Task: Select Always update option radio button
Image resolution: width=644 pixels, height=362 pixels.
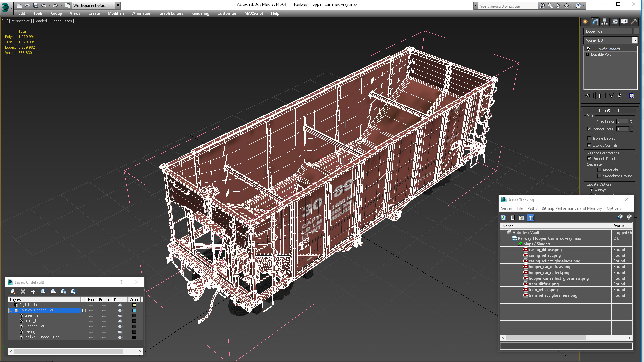Action: [x=592, y=190]
